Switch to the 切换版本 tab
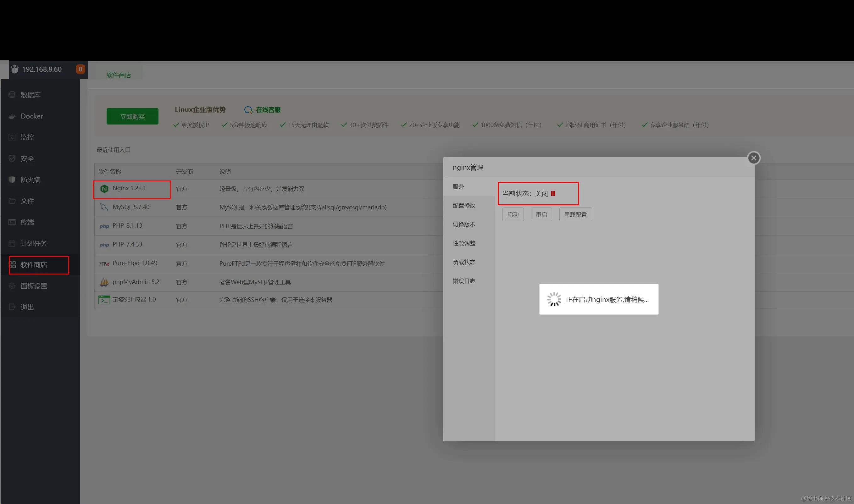The width and height of the screenshot is (854, 504). click(x=464, y=224)
